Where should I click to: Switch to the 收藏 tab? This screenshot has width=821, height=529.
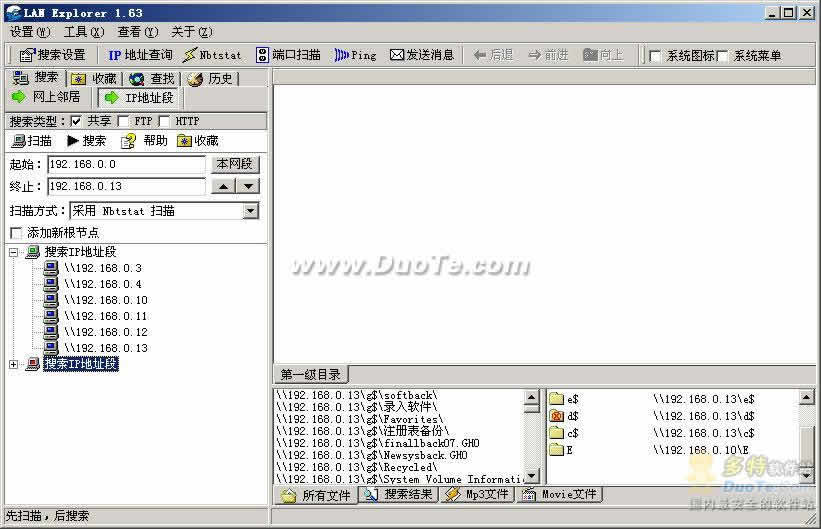click(x=94, y=79)
